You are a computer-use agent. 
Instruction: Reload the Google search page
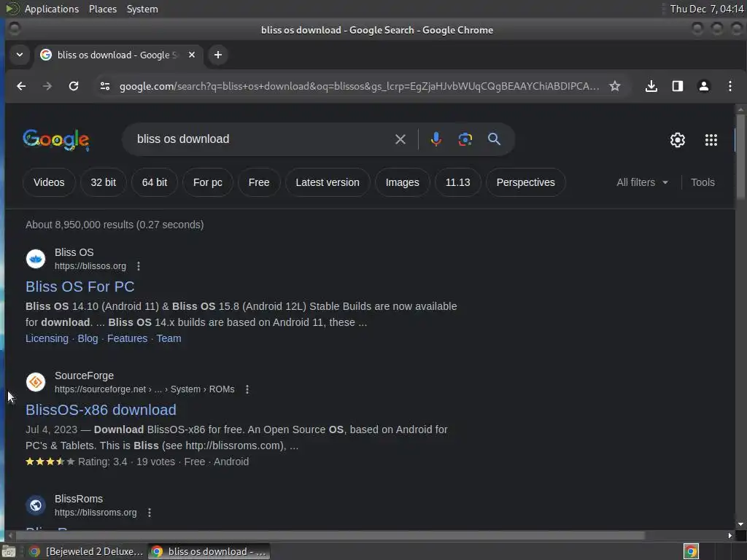[x=74, y=86]
